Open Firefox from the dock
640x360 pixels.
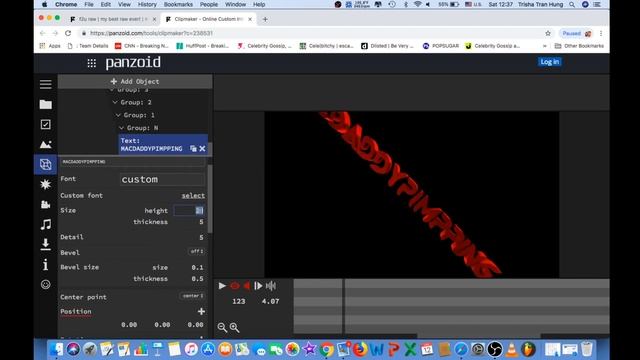[x=360, y=349]
